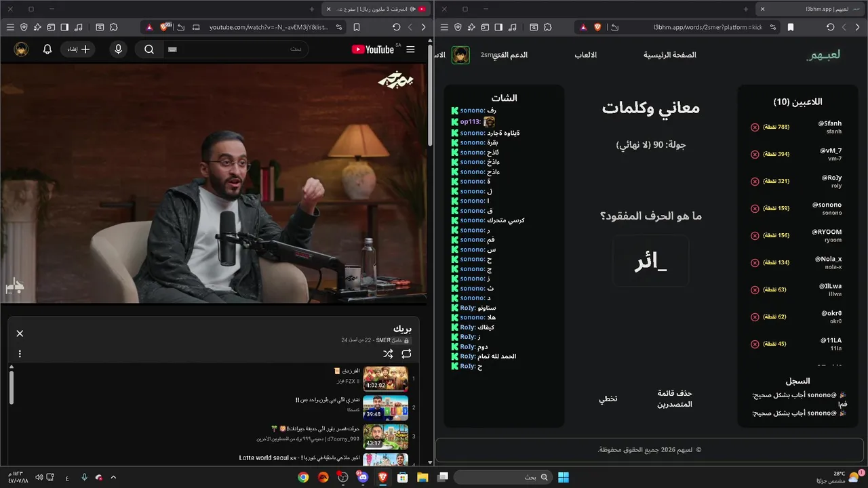868x488 pixels.
Task: Play playlist video with 1:02:02 duration
Action: point(385,379)
